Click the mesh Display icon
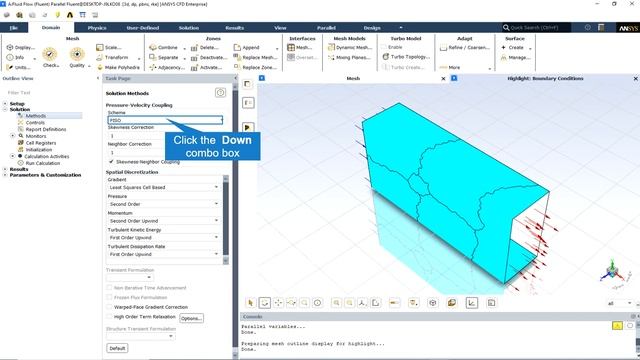Screen dimensions: 640x360 (10, 47)
